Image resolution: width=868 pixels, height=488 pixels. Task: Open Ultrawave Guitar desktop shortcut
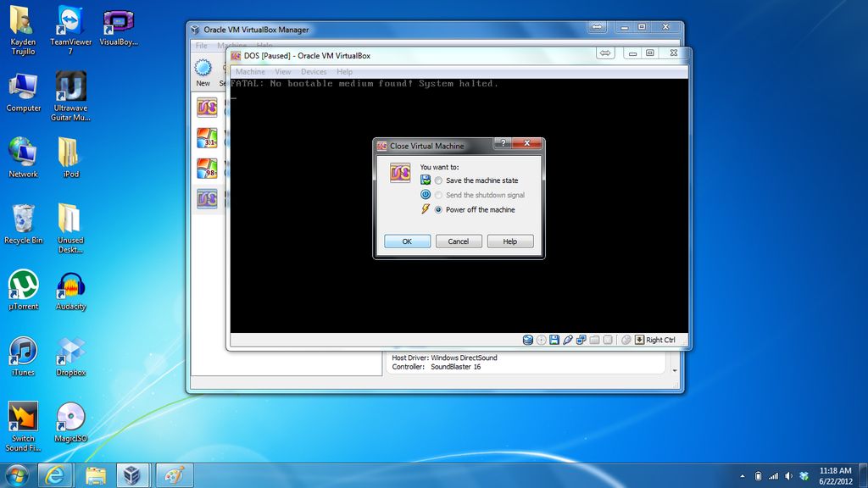point(70,97)
